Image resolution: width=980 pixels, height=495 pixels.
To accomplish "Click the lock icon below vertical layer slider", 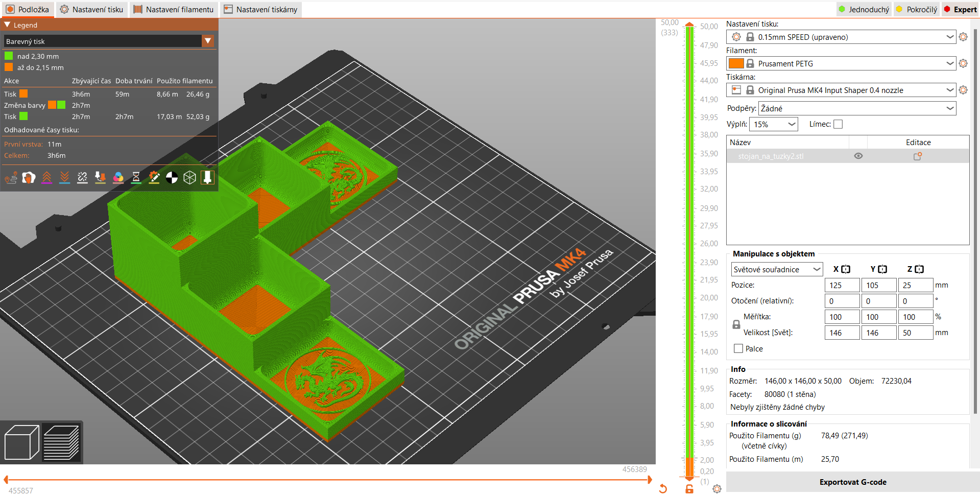I will pyautogui.click(x=689, y=489).
